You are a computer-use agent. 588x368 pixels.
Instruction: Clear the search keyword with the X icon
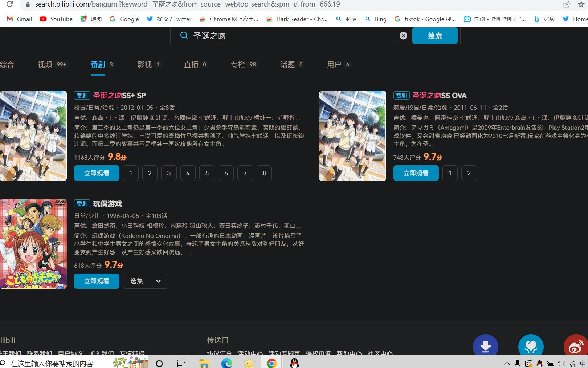click(403, 36)
